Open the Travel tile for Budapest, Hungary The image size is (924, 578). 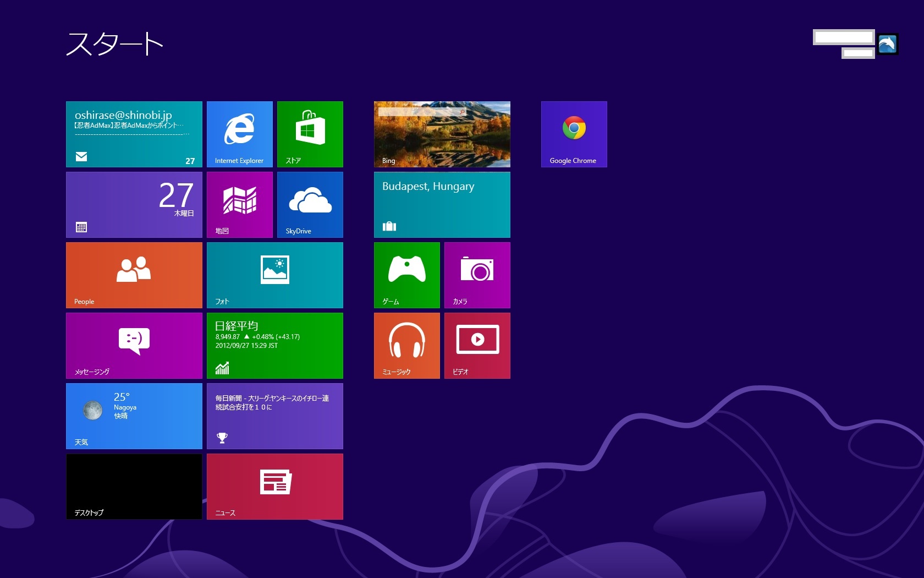pyautogui.click(x=442, y=205)
